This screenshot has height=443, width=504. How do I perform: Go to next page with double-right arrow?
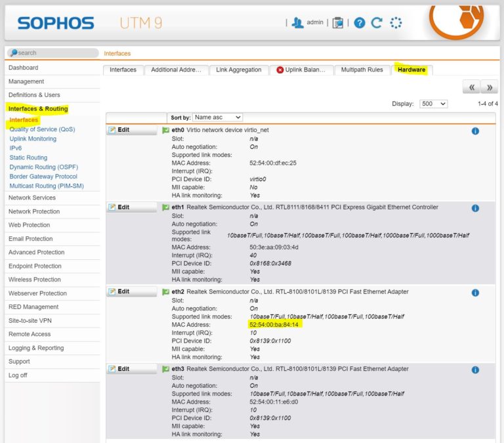(x=489, y=87)
